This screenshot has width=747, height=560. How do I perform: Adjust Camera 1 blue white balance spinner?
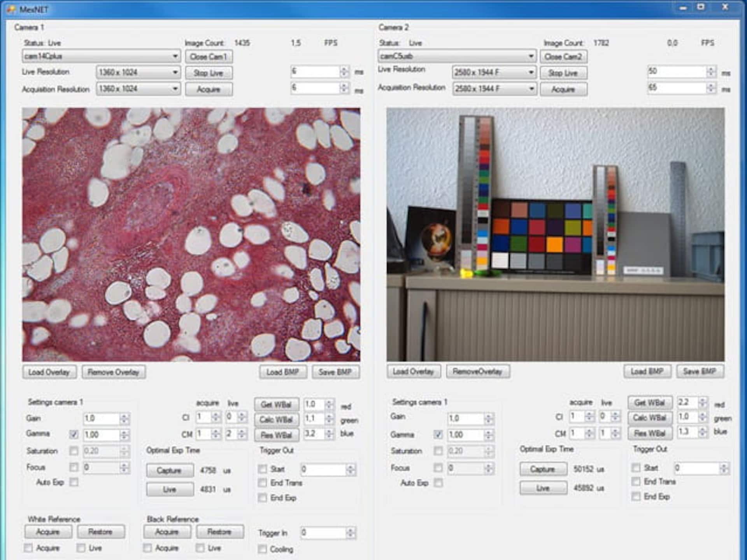tap(330, 434)
